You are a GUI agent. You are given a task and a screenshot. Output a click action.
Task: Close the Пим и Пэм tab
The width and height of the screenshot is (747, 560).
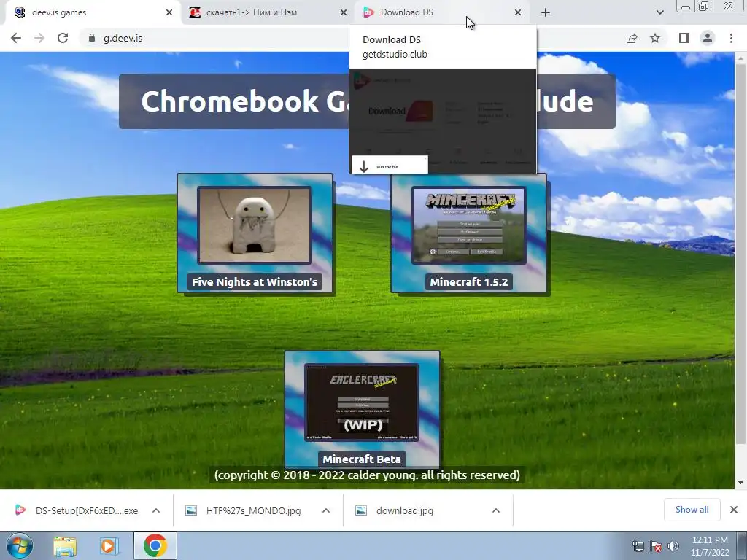pos(344,12)
